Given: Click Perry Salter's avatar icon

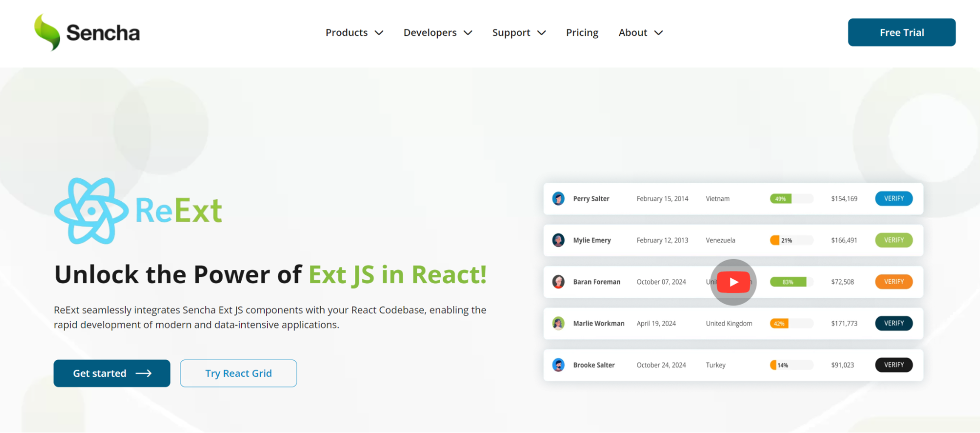Looking at the screenshot, I should coord(558,199).
